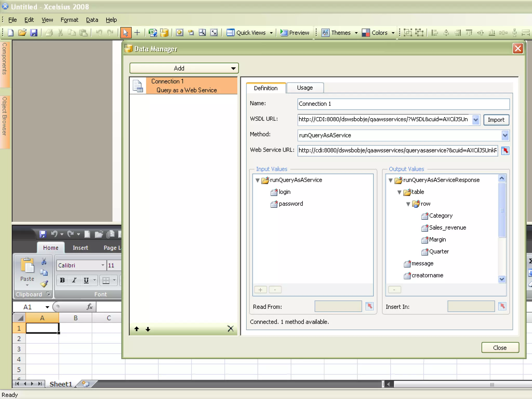Click the minus button under Output Values
532x399 pixels.
pyautogui.click(x=394, y=290)
